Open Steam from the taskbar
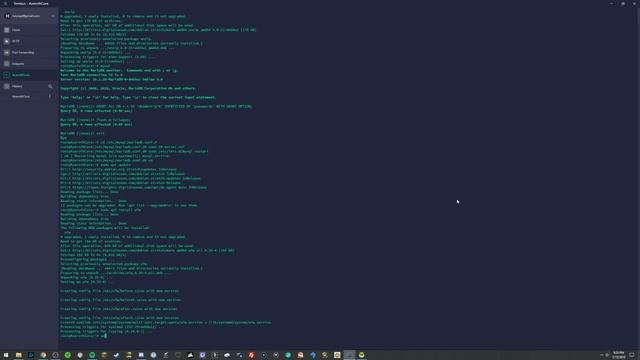The image size is (640, 360). point(116,355)
